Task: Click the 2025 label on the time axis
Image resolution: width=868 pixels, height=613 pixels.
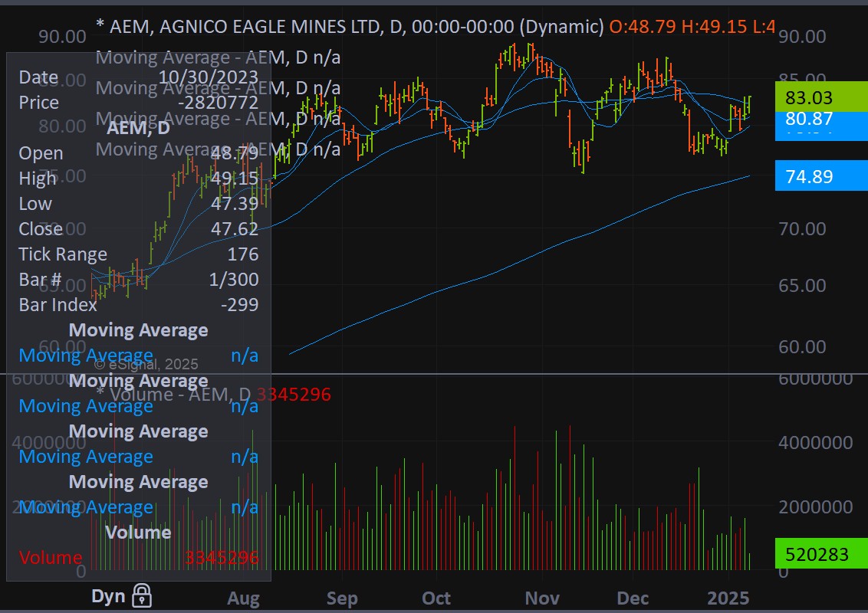Action: coord(728,598)
